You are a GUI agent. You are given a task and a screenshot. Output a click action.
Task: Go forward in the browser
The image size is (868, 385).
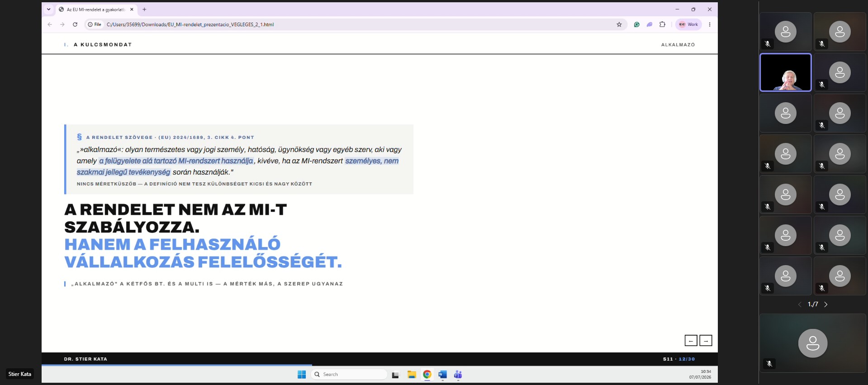[62, 24]
